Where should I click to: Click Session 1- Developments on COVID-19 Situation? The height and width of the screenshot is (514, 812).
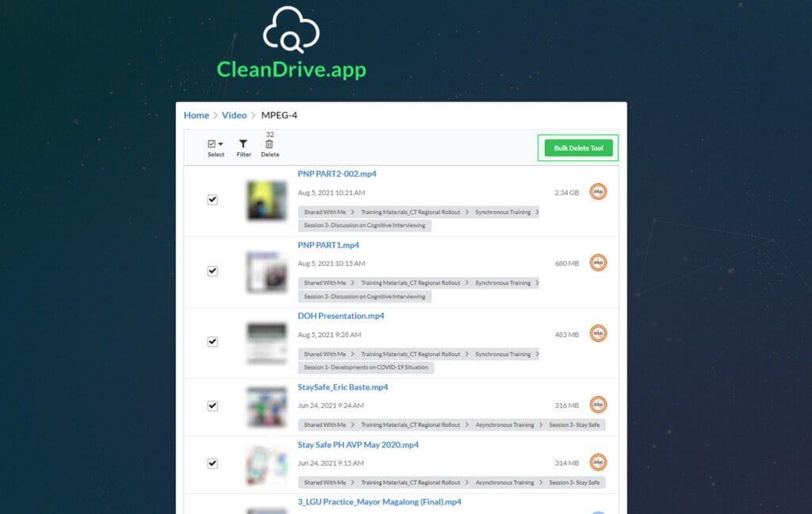point(366,367)
